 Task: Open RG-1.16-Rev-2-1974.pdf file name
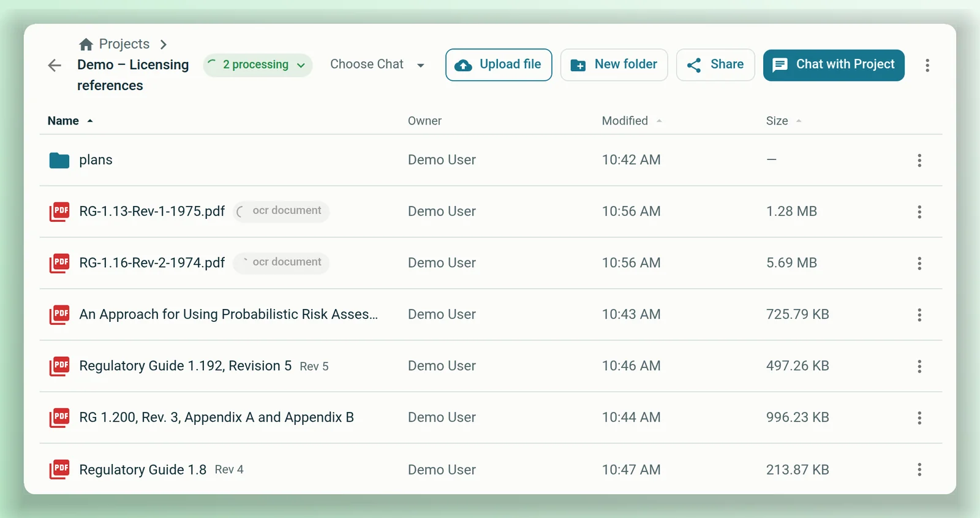(x=152, y=263)
